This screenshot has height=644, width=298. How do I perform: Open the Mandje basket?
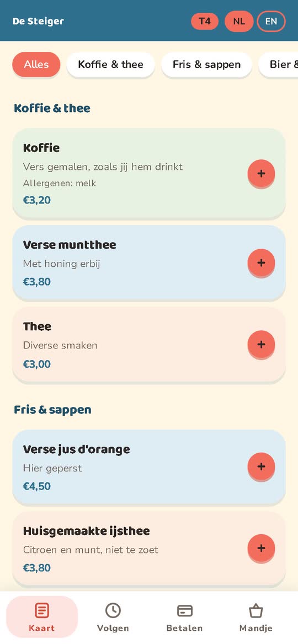tap(256, 618)
